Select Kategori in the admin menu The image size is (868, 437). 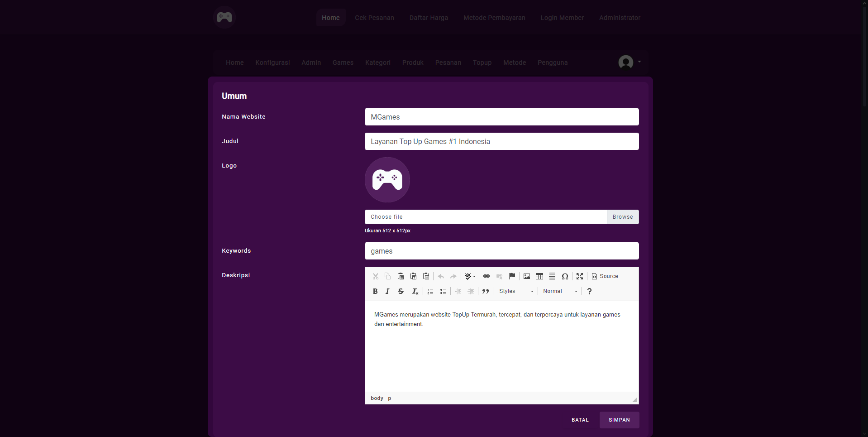coord(378,62)
